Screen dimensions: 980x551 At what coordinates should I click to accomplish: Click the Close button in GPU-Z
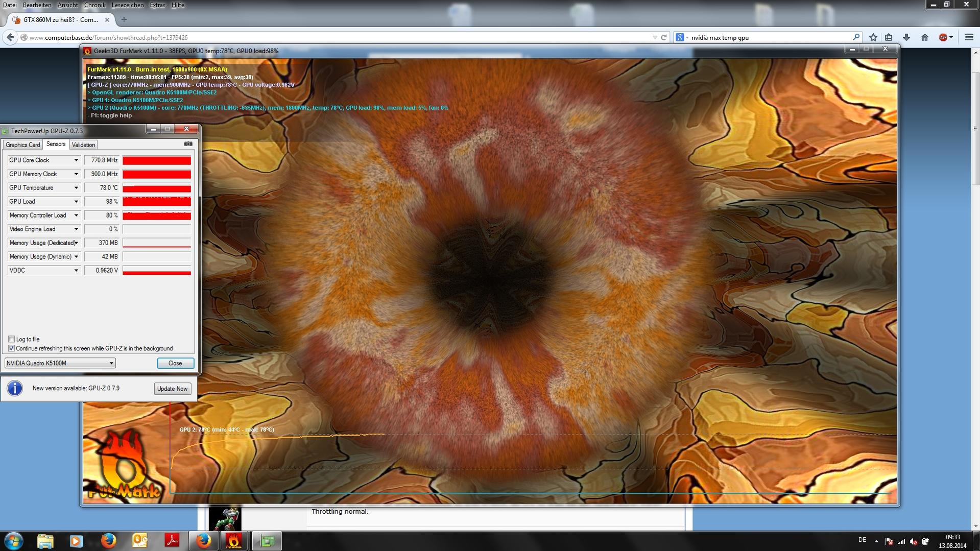tap(175, 363)
